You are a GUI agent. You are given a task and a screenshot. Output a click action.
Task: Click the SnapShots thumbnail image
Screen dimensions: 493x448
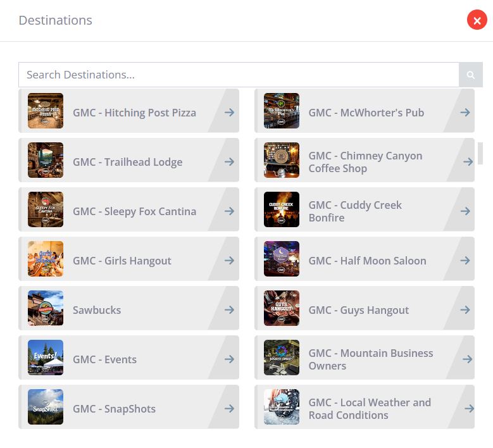[x=46, y=408]
